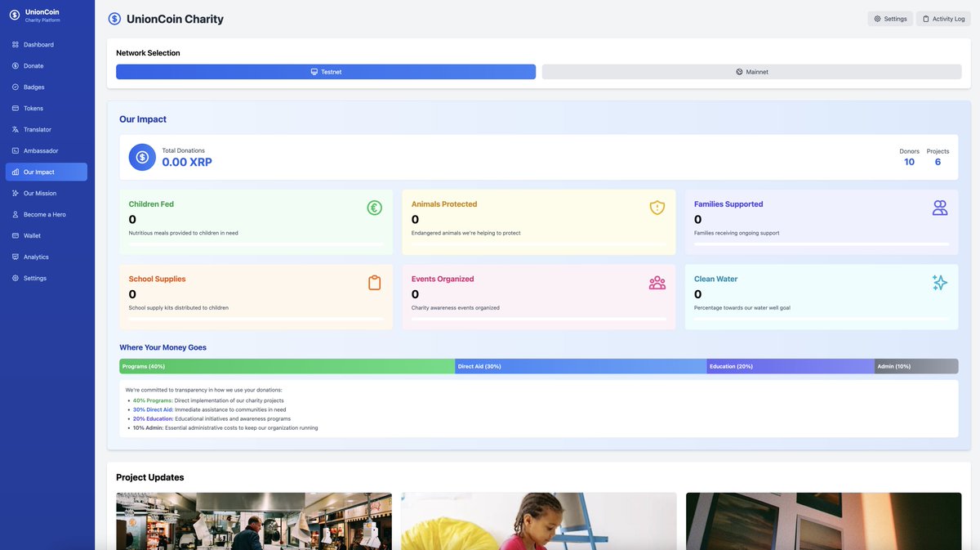Click the sparkles icon on Clean Water
The image size is (980, 550).
(x=940, y=283)
